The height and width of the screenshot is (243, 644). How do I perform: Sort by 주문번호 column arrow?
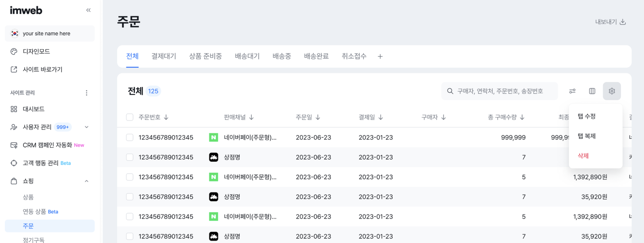tap(166, 117)
